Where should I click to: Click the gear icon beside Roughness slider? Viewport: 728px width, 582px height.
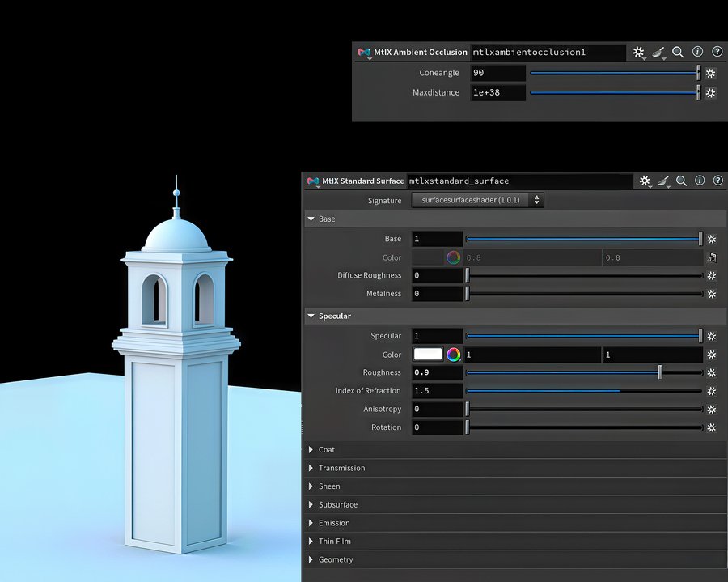coord(711,372)
